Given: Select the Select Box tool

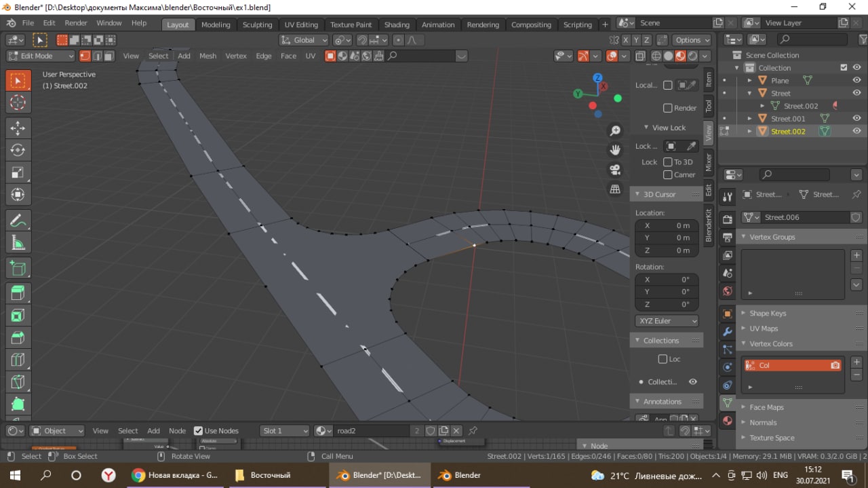Looking at the screenshot, I should pos(18,81).
